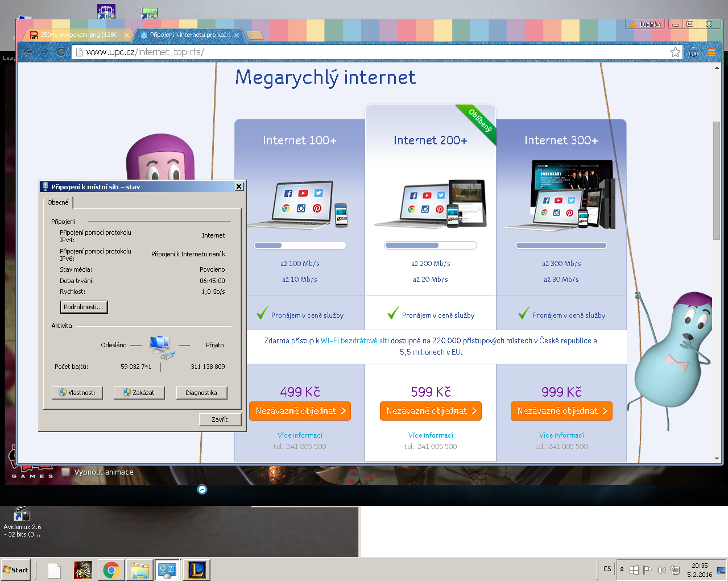728x582 pixels.
Task: Click Zakázat to disable the connection
Action: (139, 393)
